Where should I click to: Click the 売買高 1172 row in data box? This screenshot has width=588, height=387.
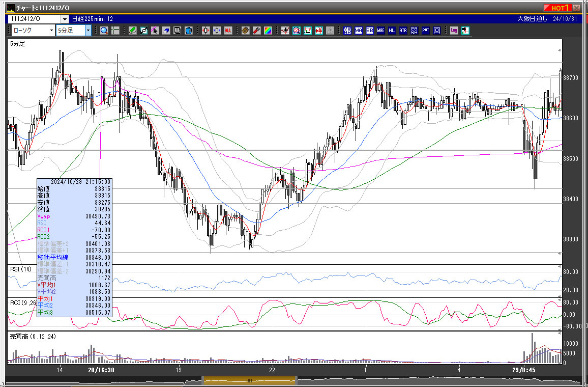tap(74, 278)
